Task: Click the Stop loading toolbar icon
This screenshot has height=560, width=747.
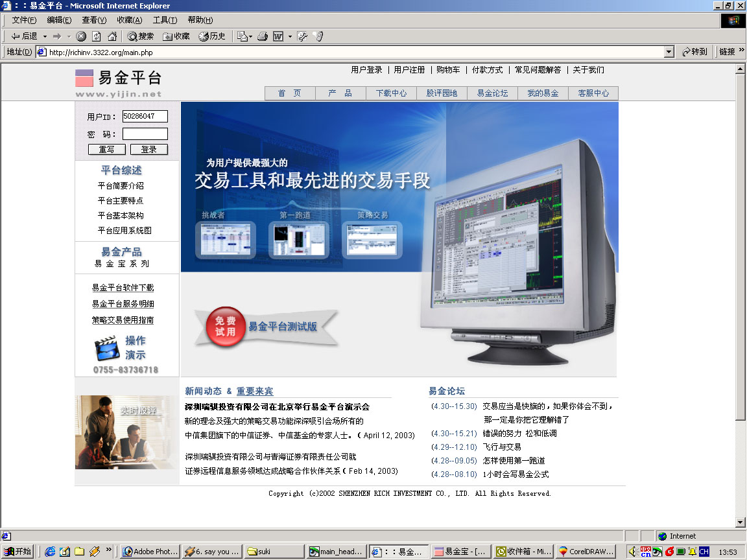Action: pos(81,36)
